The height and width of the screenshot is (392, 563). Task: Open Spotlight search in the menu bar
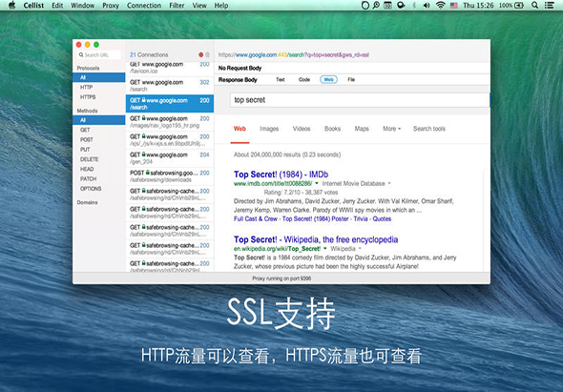[x=534, y=6]
